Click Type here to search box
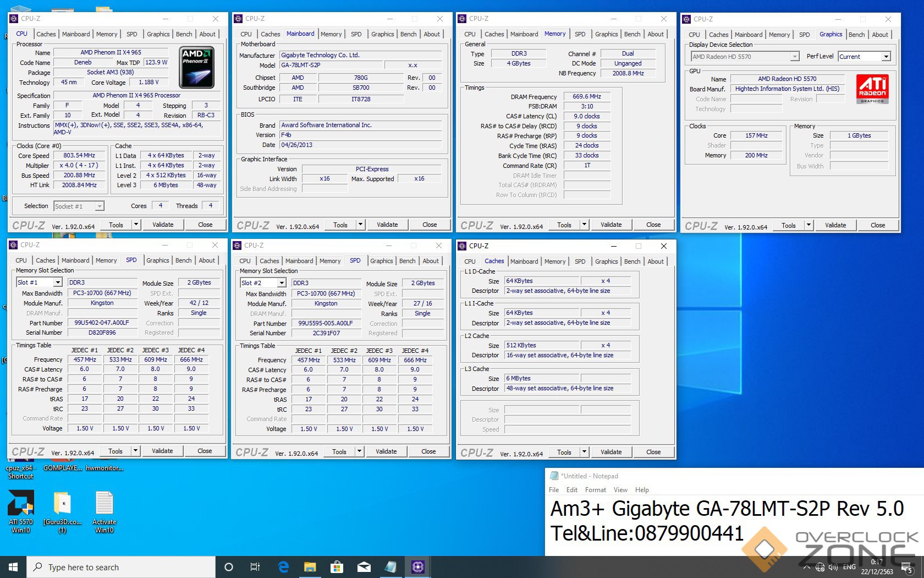924x578 pixels. click(x=121, y=567)
